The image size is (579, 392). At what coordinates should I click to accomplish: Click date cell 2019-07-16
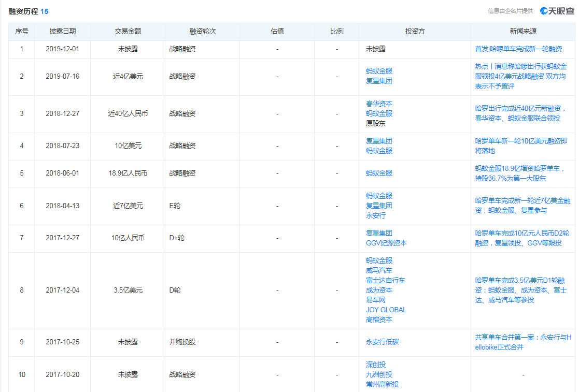(62, 76)
